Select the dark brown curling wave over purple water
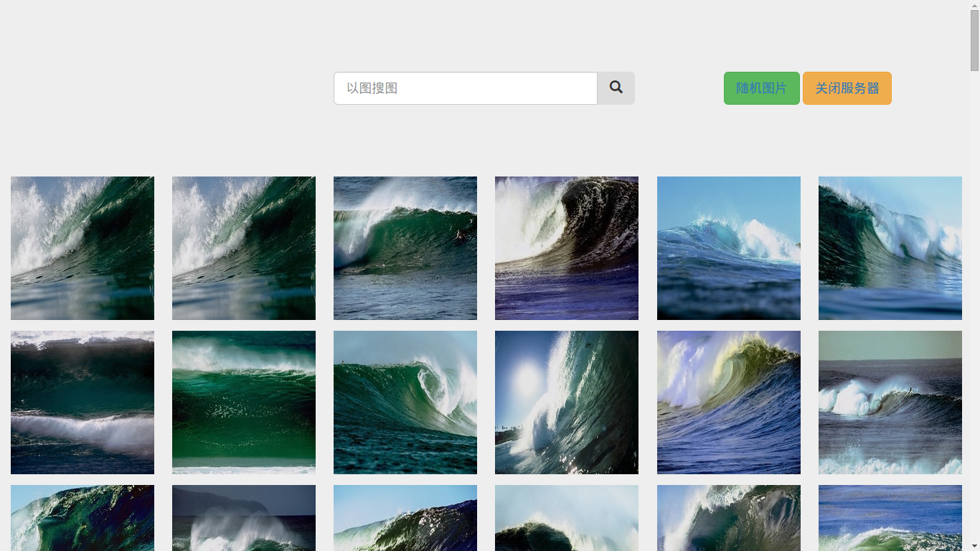Viewport: 980px width, 551px height. tap(566, 248)
